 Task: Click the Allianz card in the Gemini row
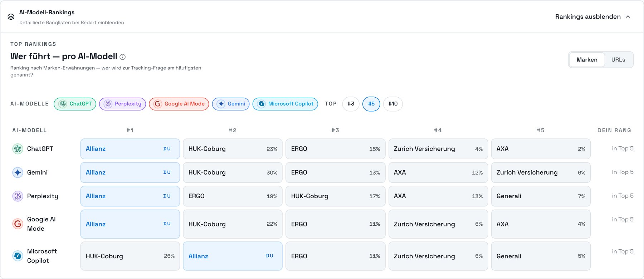pyautogui.click(x=130, y=172)
